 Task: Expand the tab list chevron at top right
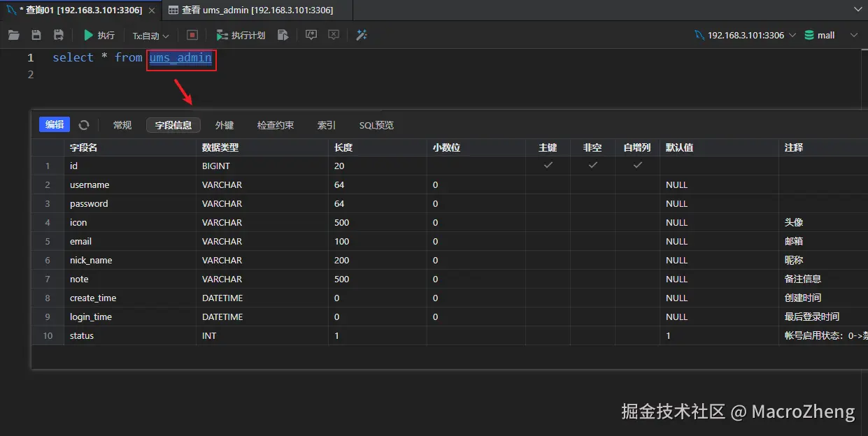pos(858,10)
